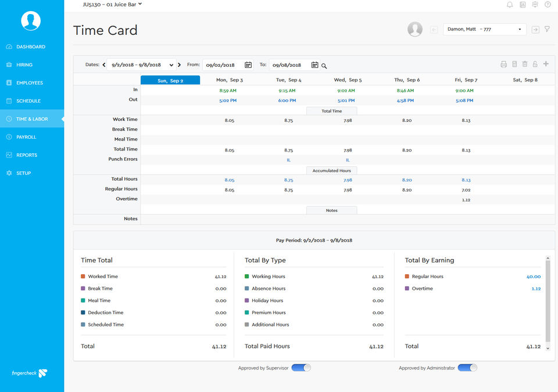This screenshot has width=558, height=392.
Task: Toggle Approved by Supervisor switch
Action: [301, 368]
